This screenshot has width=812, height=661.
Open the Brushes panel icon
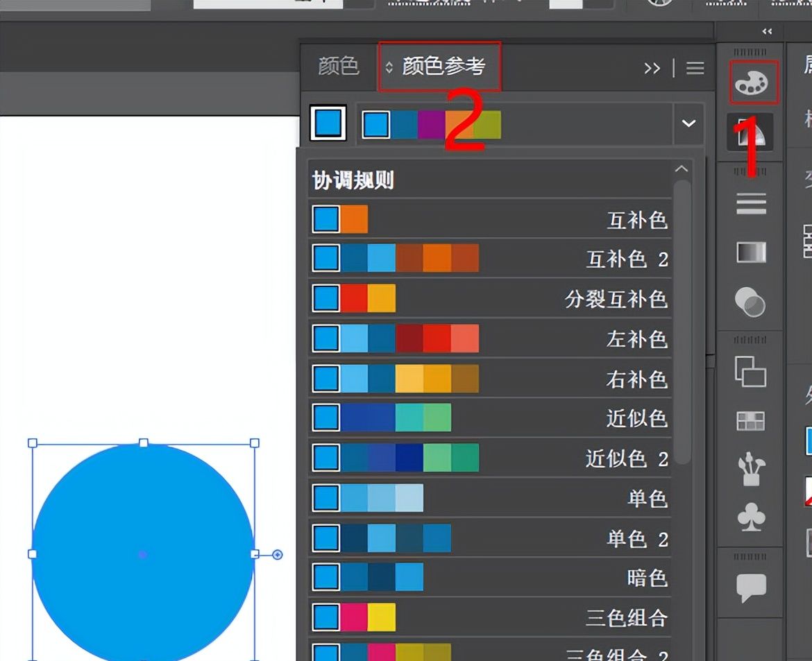coord(751,468)
